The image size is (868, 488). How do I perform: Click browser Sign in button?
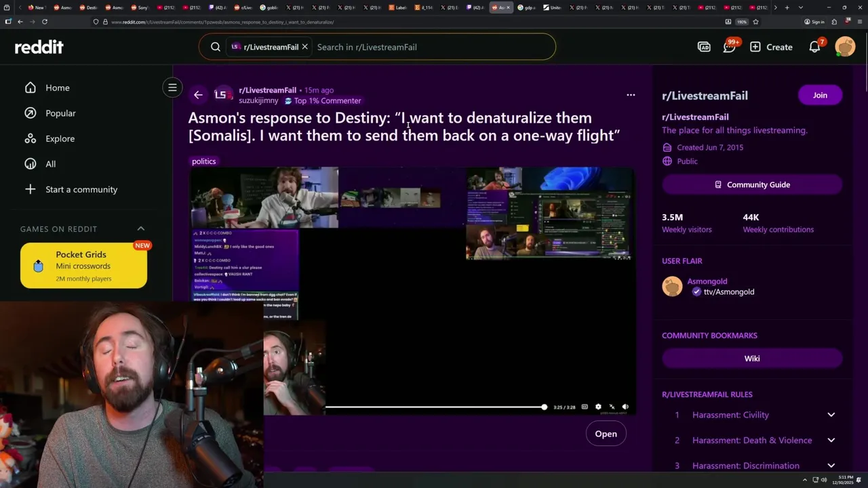pyautogui.click(x=814, y=22)
